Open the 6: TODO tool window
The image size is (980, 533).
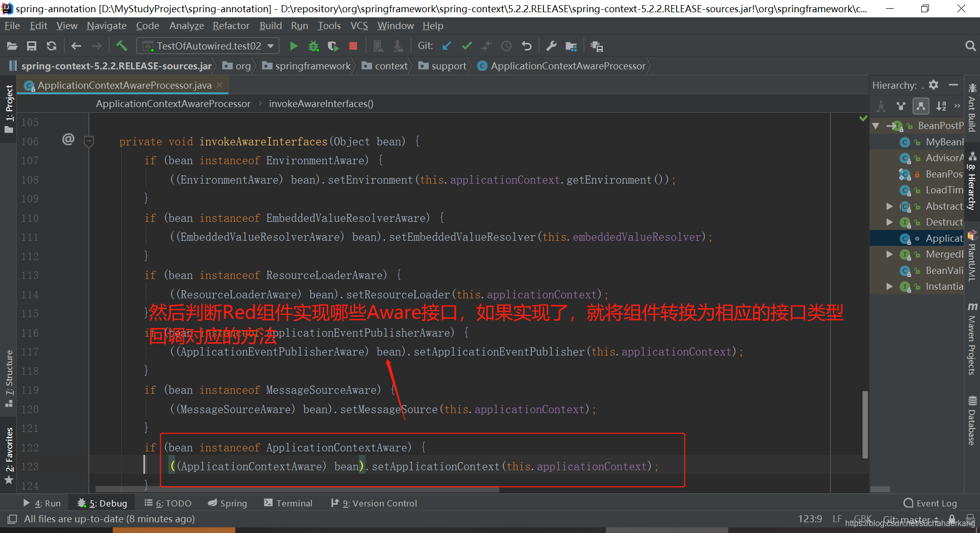[168, 503]
